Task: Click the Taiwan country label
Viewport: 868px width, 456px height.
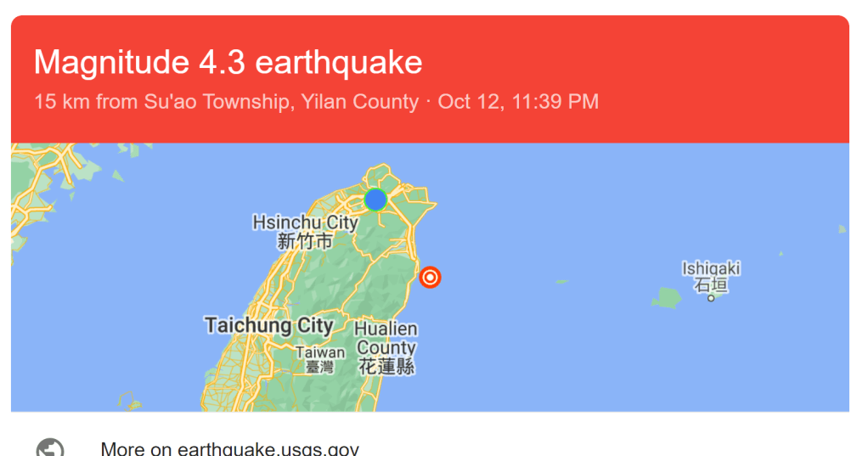Action: click(x=320, y=352)
